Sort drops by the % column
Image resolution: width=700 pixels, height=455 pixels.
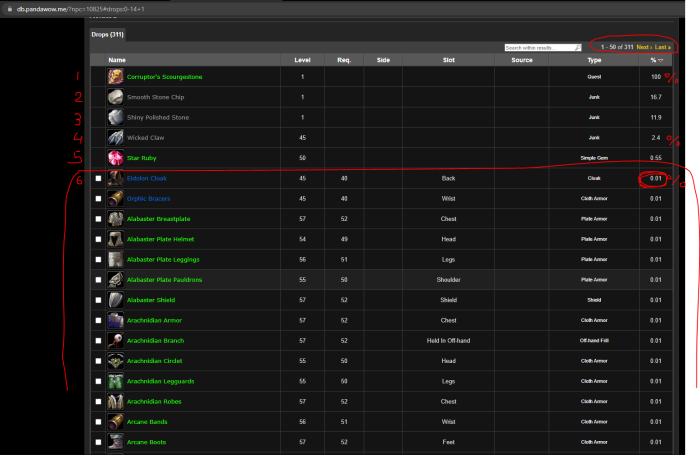coord(655,60)
